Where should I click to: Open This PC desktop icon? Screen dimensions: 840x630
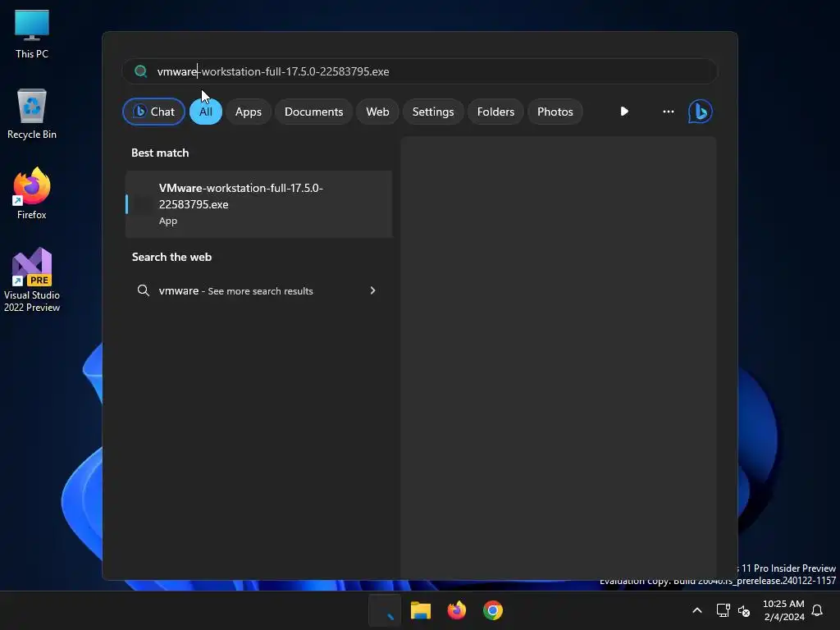(x=32, y=34)
